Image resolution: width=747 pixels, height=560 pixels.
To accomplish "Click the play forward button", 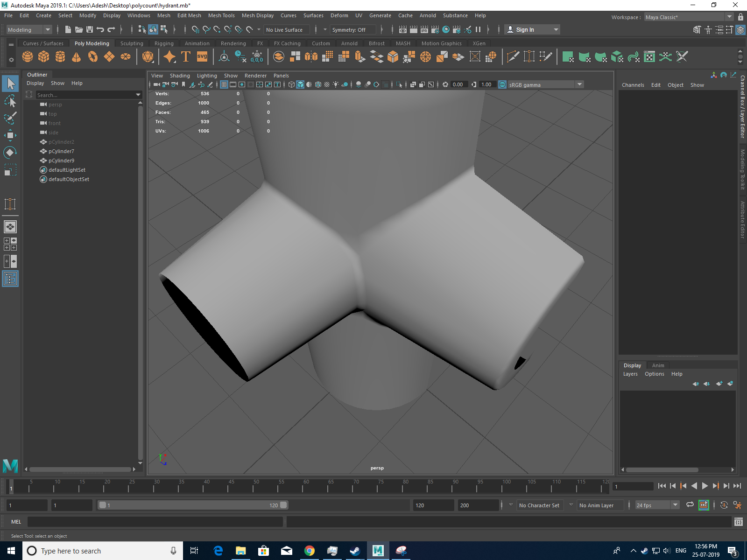I will (x=705, y=486).
